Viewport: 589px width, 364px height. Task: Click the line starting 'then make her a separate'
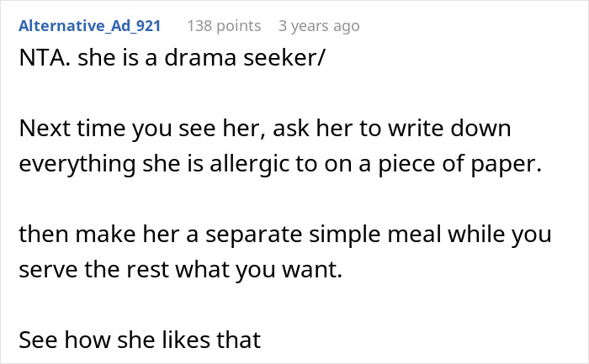click(285, 235)
